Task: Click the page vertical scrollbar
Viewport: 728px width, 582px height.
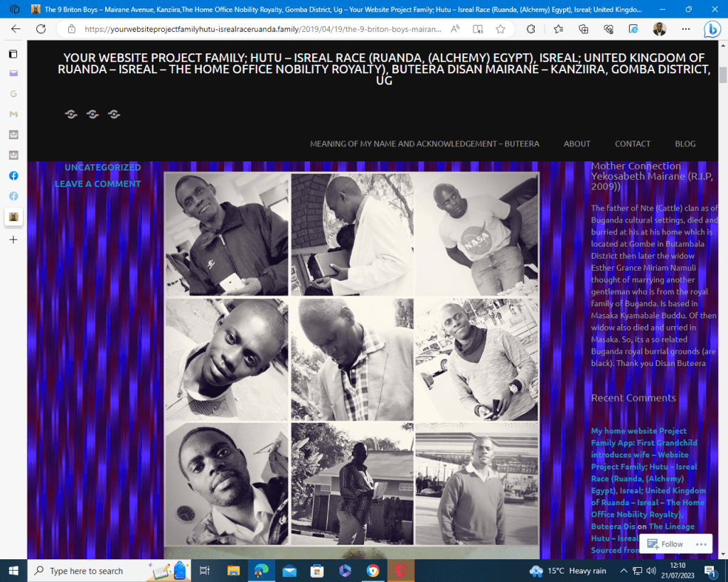Action: pyautogui.click(x=722, y=284)
